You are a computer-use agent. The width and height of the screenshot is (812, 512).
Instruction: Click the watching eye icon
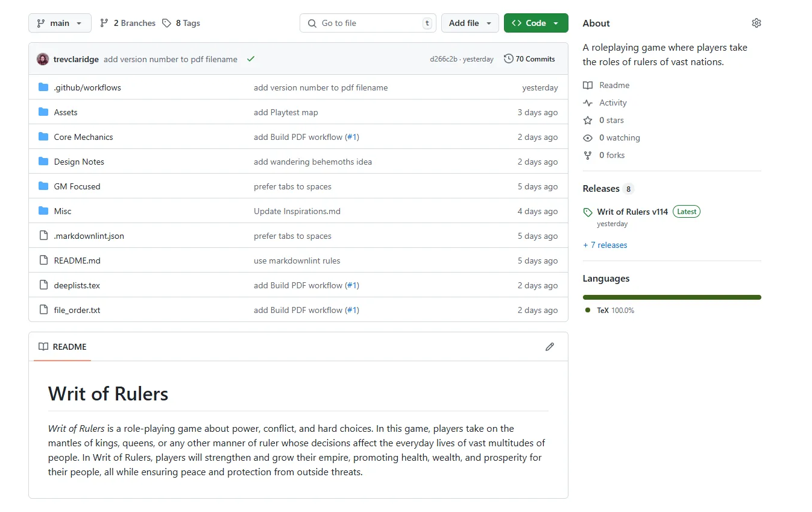587,137
